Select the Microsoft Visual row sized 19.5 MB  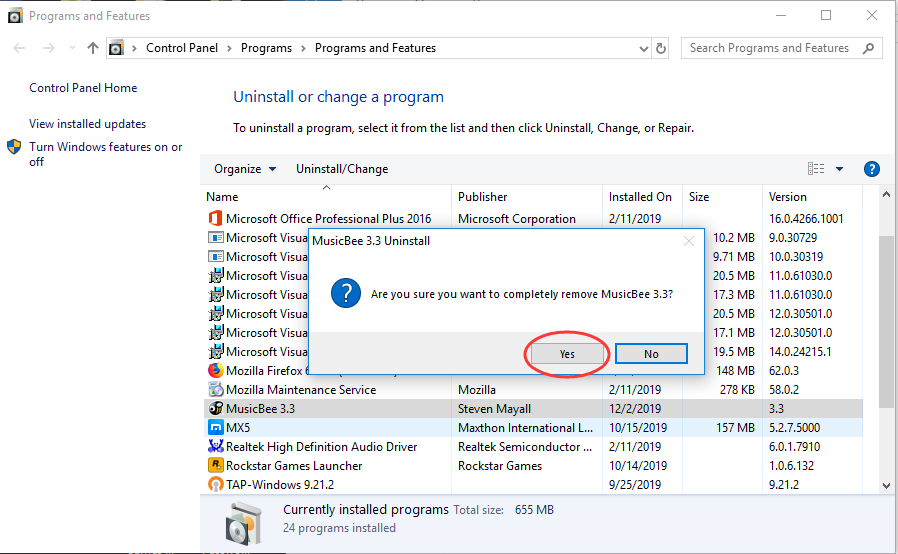[x=533, y=351]
